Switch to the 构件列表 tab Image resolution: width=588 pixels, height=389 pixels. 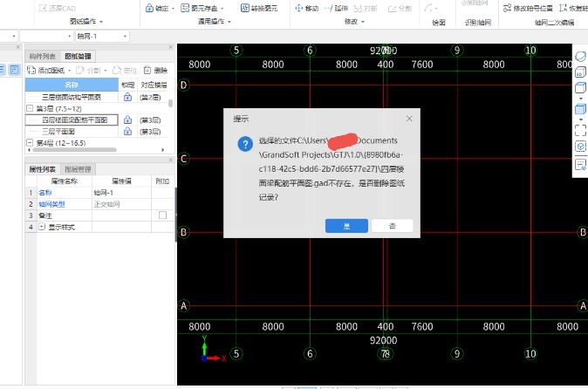coord(42,56)
